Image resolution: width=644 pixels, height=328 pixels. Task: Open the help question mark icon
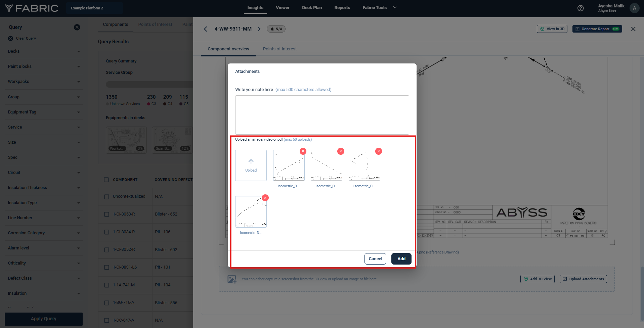click(x=580, y=8)
